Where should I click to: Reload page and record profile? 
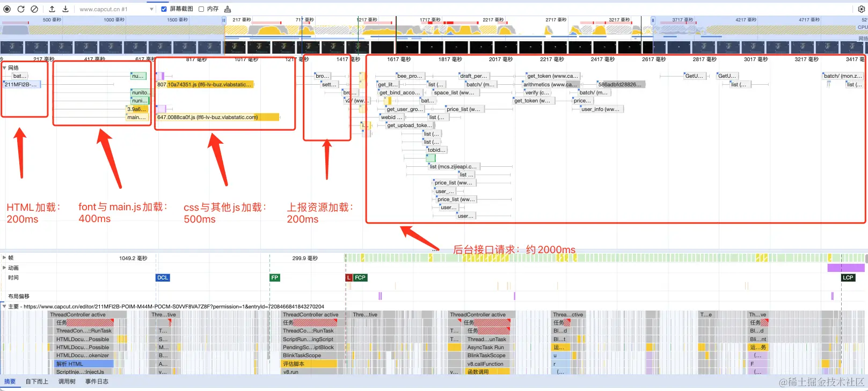tap(20, 9)
